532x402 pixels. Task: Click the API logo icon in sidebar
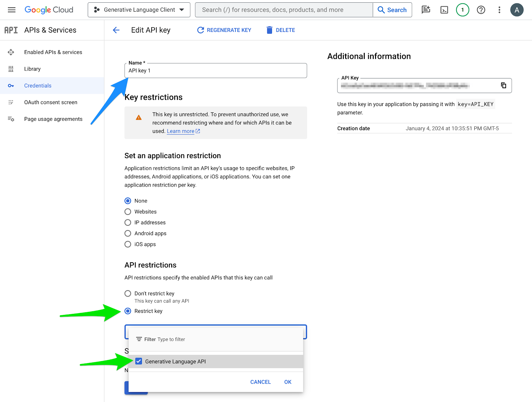click(11, 30)
